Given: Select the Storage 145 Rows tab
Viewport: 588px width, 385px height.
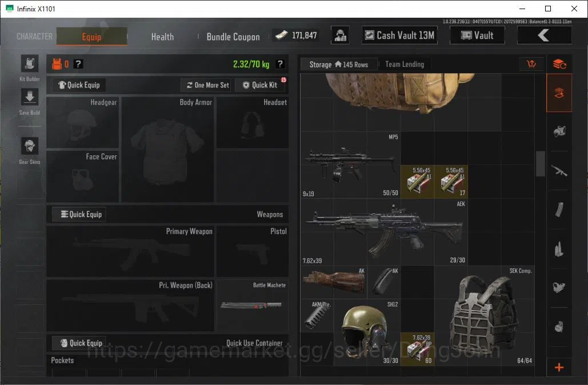Looking at the screenshot, I should [339, 65].
